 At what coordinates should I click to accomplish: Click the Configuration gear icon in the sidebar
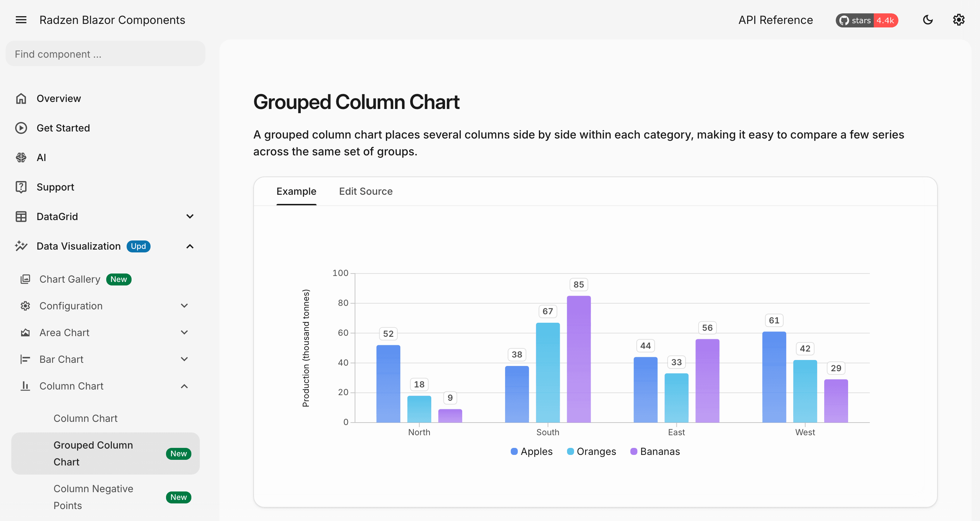25,306
